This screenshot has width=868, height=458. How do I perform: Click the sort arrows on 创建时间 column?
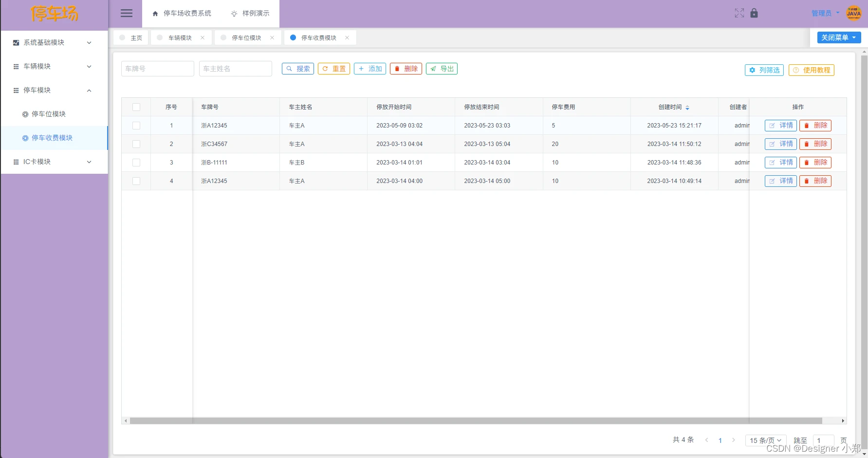pos(687,108)
